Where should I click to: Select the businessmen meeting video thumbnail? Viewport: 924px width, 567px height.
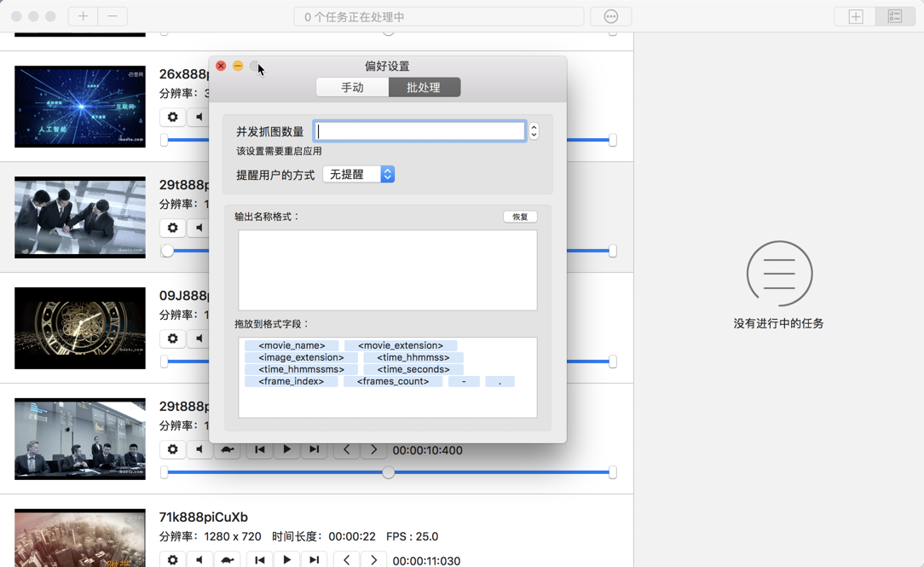(x=80, y=217)
